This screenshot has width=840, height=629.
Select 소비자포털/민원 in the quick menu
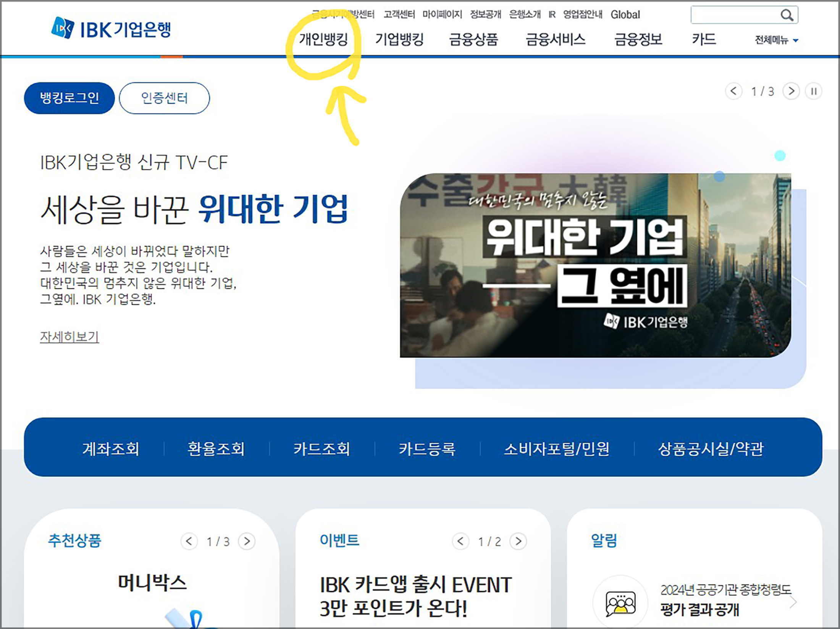pos(556,448)
